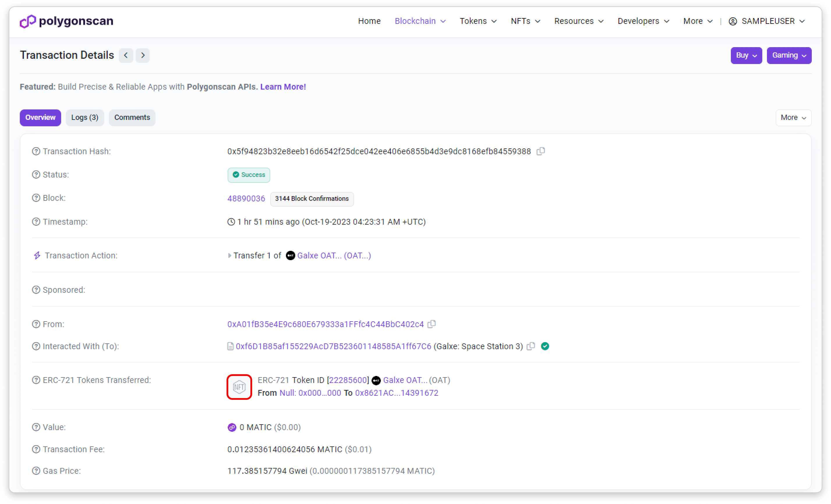Click the gas price value 117.385157794 Gwei
831x504 pixels.
267,471
